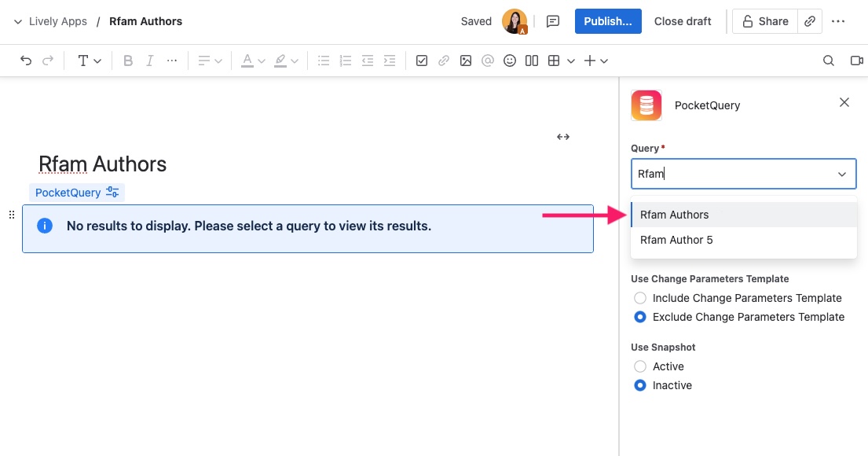868x456 pixels.
Task: Expand the highlight color picker arrow
Action: coord(295,61)
